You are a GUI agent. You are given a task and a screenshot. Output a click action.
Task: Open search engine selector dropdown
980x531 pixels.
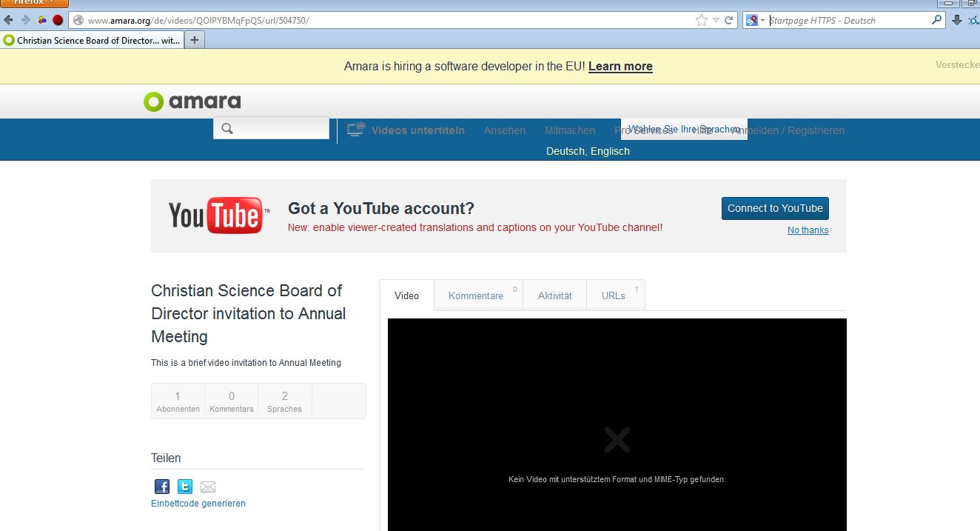tap(755, 20)
